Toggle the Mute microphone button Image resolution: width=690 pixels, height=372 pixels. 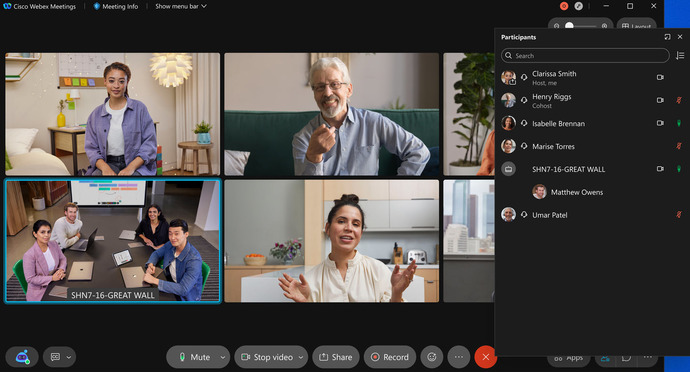click(194, 357)
